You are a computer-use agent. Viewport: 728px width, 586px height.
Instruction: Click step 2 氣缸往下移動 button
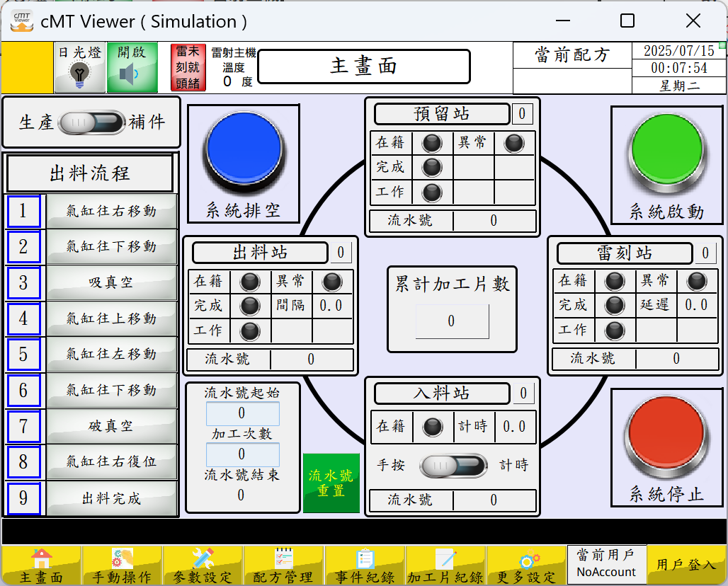[x=112, y=247]
